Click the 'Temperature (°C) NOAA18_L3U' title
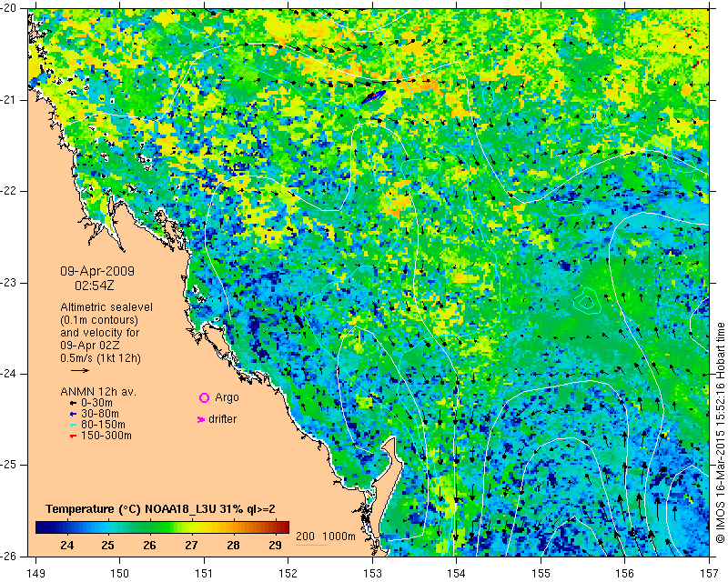 tap(131, 508)
